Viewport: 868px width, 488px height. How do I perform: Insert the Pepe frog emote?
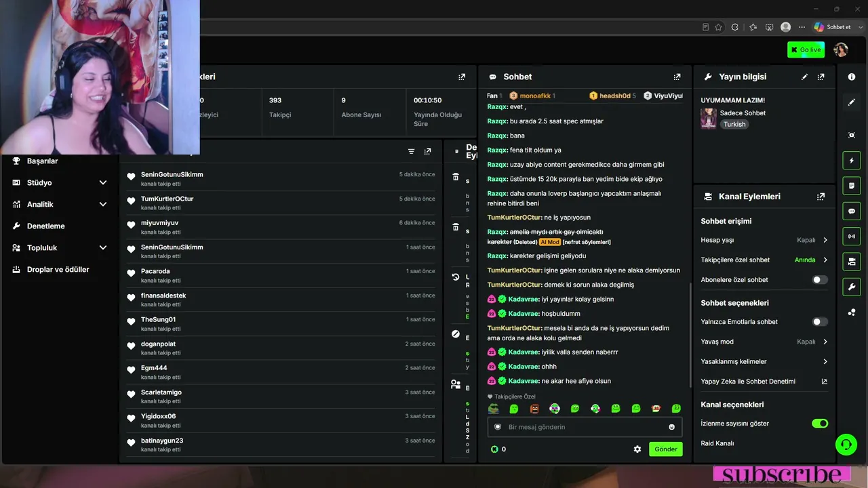(x=494, y=409)
